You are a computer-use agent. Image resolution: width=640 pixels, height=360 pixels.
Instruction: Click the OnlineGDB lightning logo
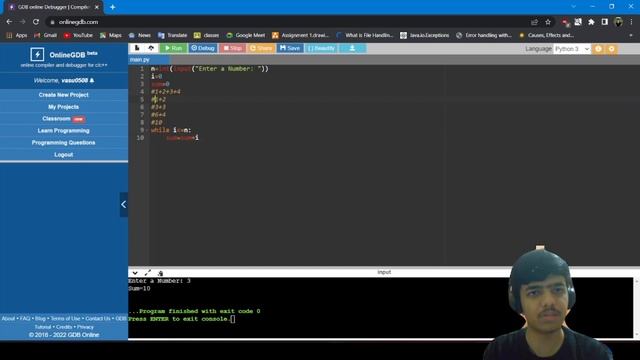(37, 54)
